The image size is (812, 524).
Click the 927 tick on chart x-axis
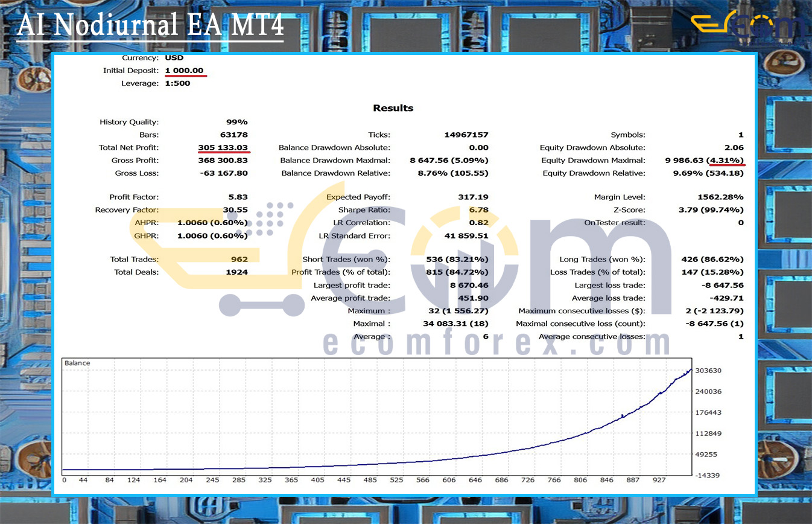(659, 480)
